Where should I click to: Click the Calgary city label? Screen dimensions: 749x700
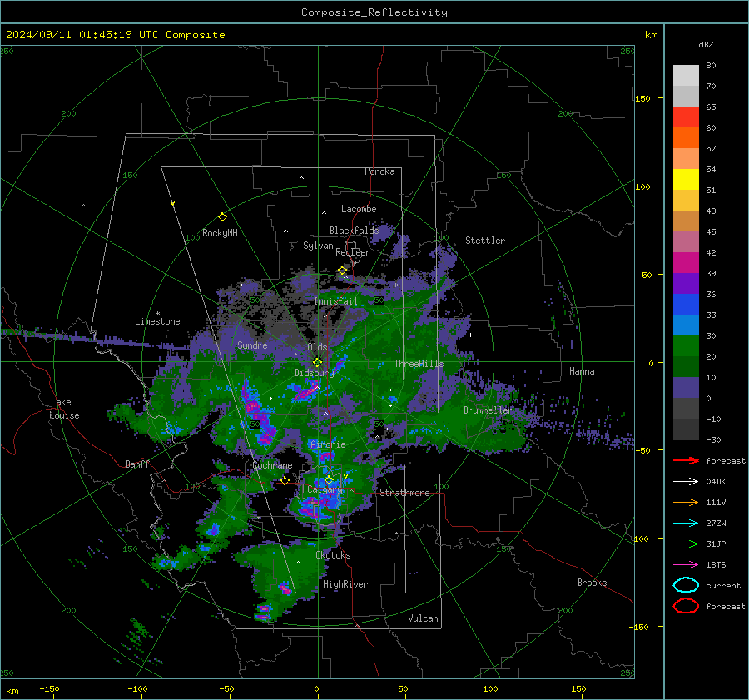click(325, 489)
